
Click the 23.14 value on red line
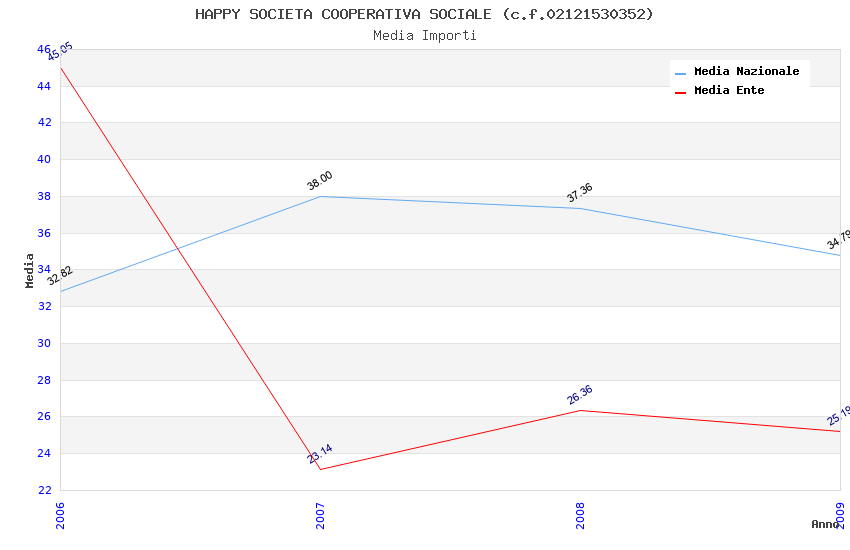point(320,454)
